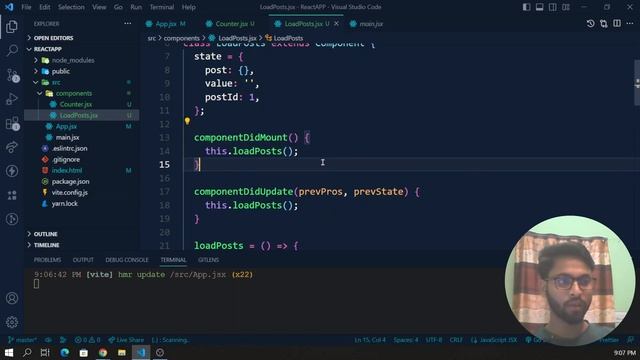Toggle primary side bar layout icon

coord(527,7)
